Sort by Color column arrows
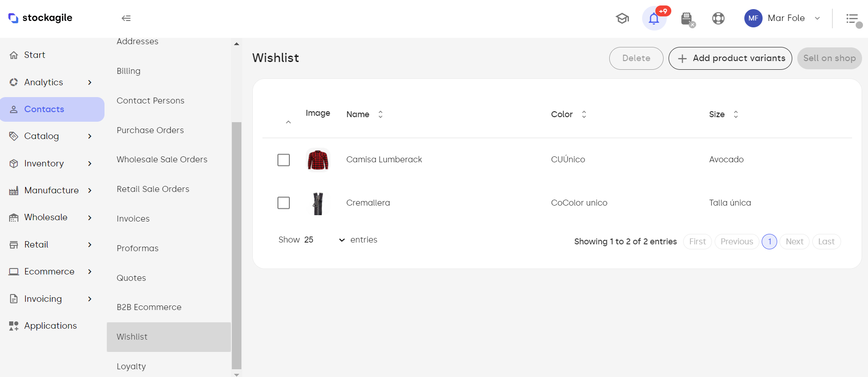 [584, 114]
